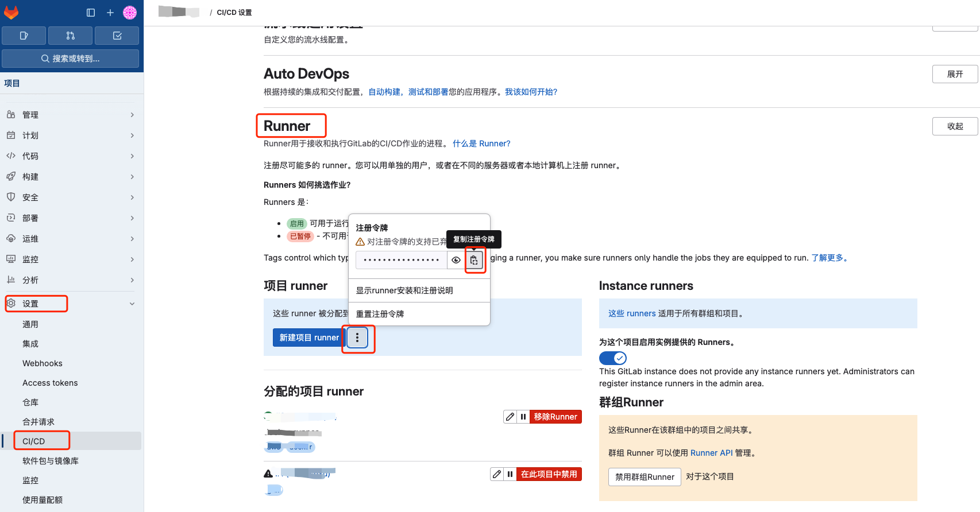Open the GitLab logo home link
The width and height of the screenshot is (980, 512).
pyautogui.click(x=11, y=12)
